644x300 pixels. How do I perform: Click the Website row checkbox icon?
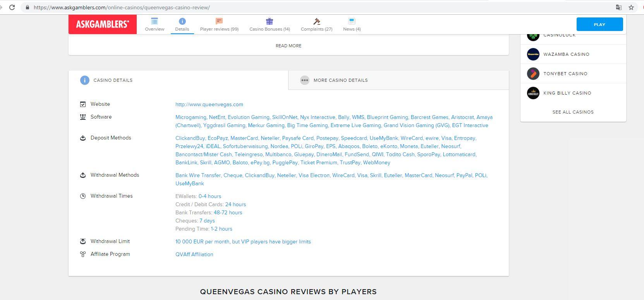pos(83,104)
